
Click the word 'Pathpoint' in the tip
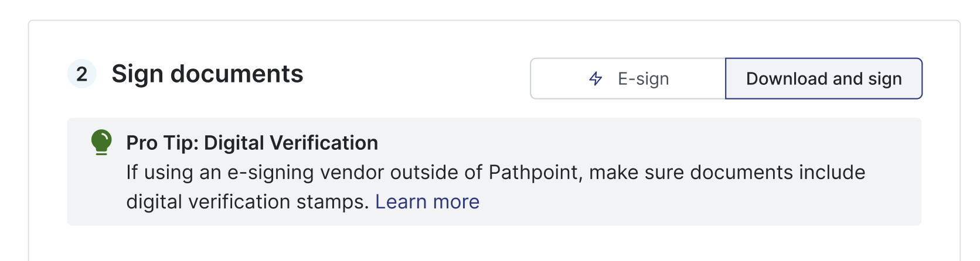tap(535, 173)
